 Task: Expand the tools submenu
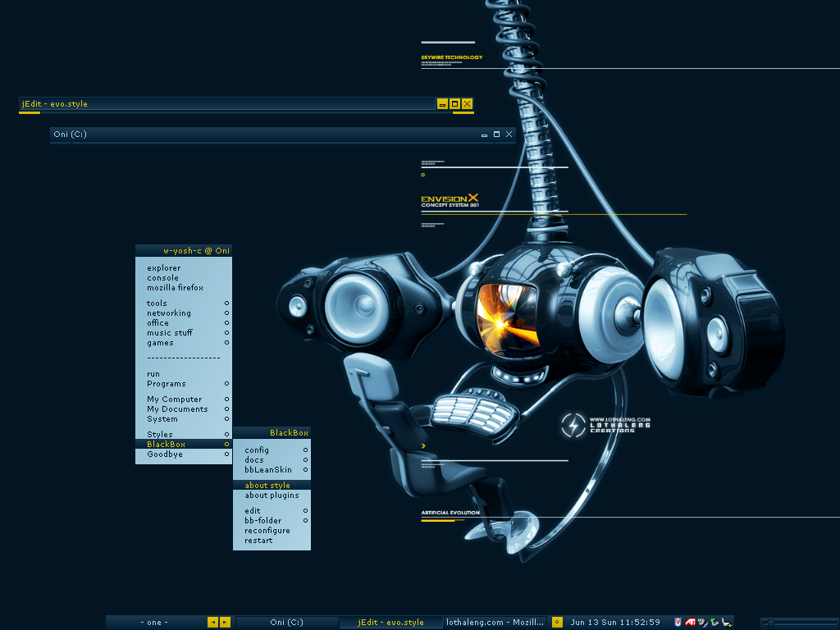tap(184, 304)
